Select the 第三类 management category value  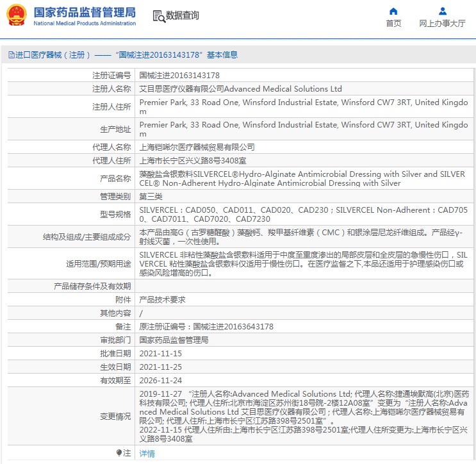click(x=151, y=197)
